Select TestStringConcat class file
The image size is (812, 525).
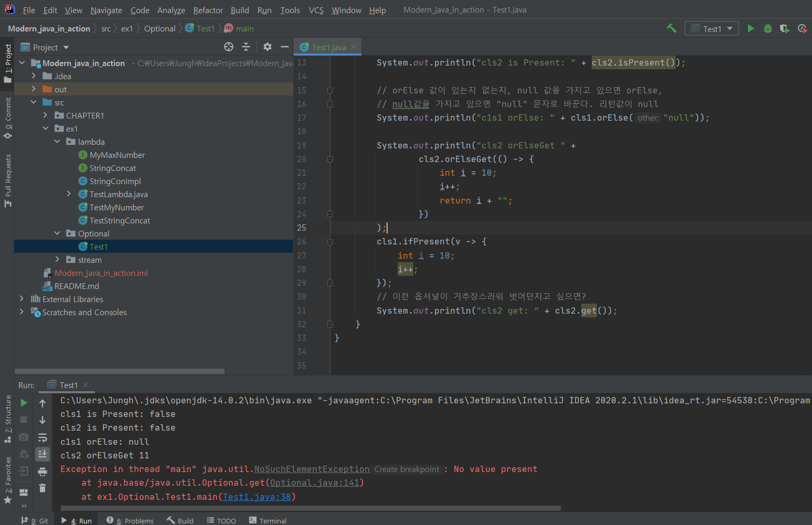119,221
